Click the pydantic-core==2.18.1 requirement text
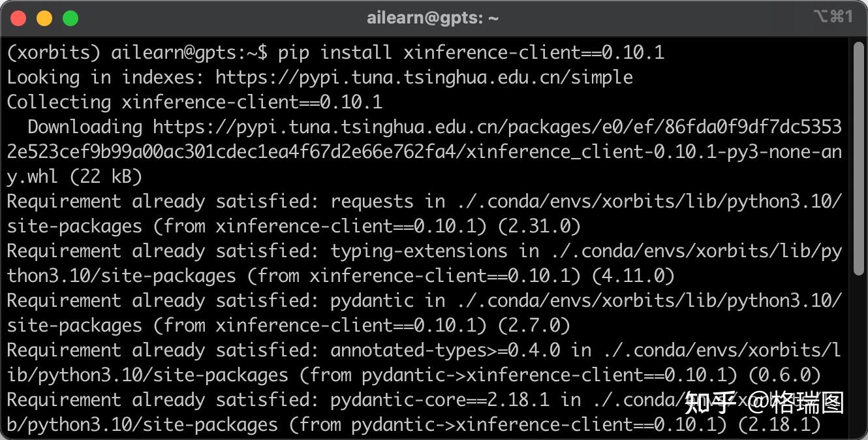868x440 pixels. coord(440,400)
